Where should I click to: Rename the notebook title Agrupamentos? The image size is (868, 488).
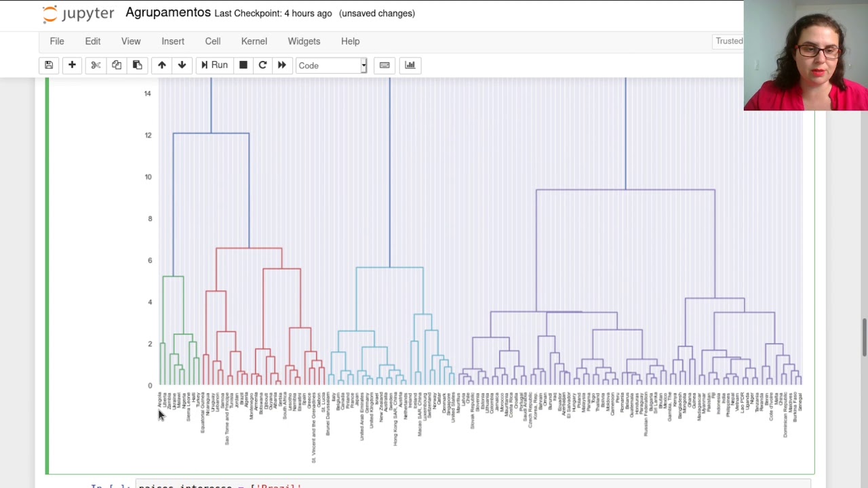coord(168,13)
